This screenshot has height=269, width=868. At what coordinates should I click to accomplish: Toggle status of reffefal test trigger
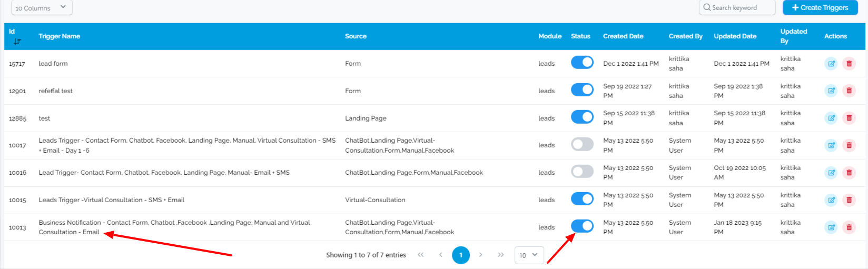pos(582,90)
